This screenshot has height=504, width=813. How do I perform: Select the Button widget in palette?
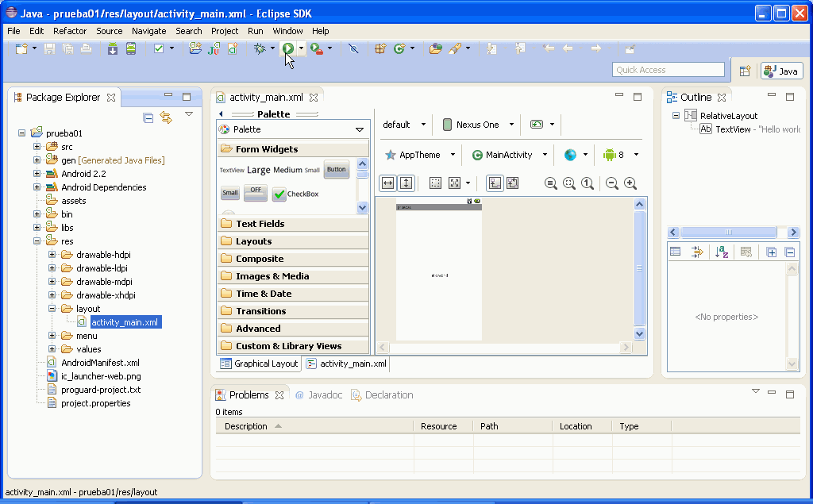click(336, 170)
